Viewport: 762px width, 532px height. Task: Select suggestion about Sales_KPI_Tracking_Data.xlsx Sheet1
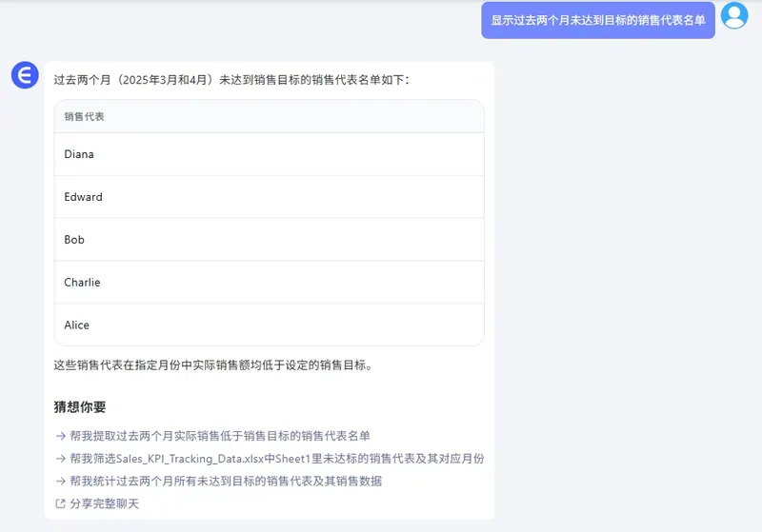tap(277, 458)
